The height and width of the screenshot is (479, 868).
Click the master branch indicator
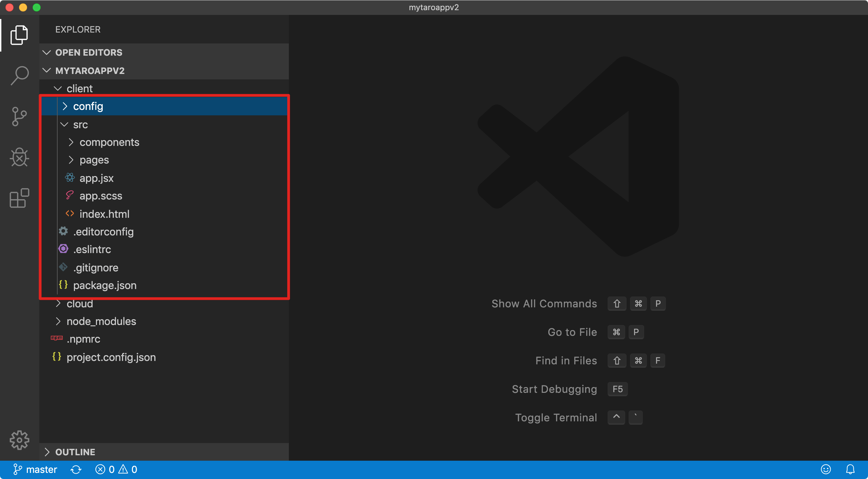pyautogui.click(x=35, y=470)
